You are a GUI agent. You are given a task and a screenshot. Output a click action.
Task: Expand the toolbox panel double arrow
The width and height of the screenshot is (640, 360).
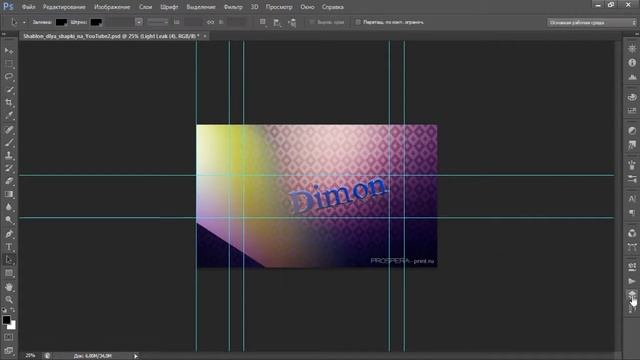point(4,34)
